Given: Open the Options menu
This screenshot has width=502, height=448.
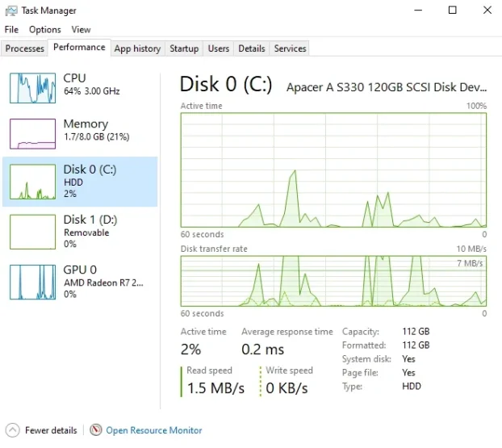Looking at the screenshot, I should coord(45,30).
